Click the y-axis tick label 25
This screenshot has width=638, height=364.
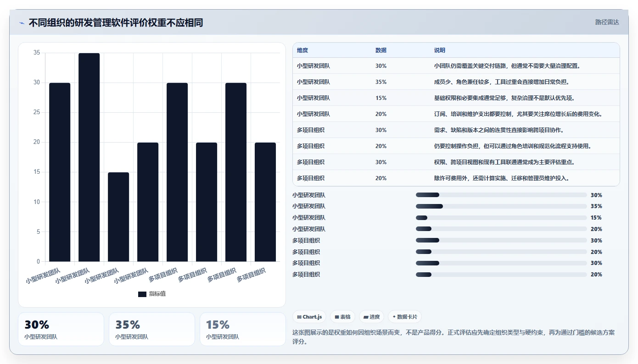(37, 112)
